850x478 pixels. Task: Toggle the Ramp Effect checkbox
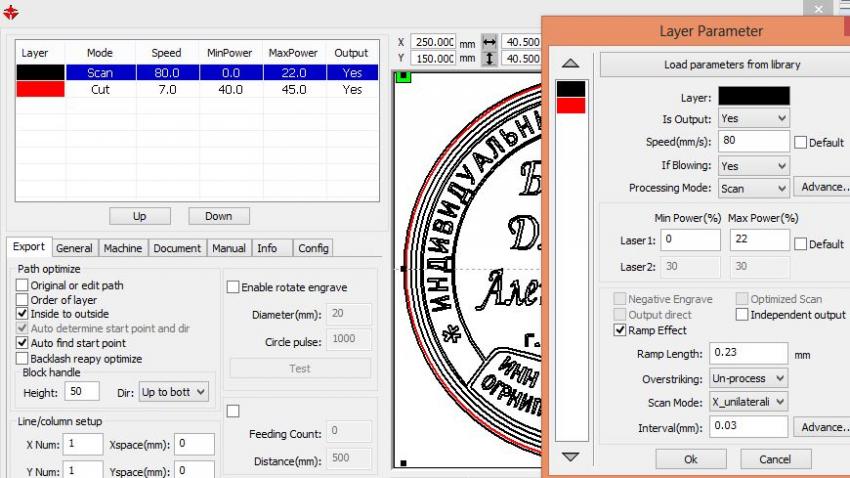[621, 330]
